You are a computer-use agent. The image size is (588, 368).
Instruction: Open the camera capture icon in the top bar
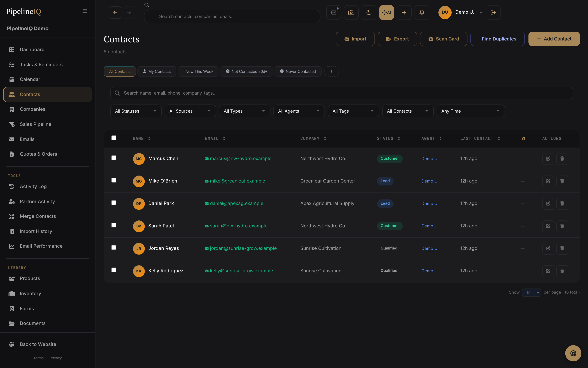coord(351,12)
